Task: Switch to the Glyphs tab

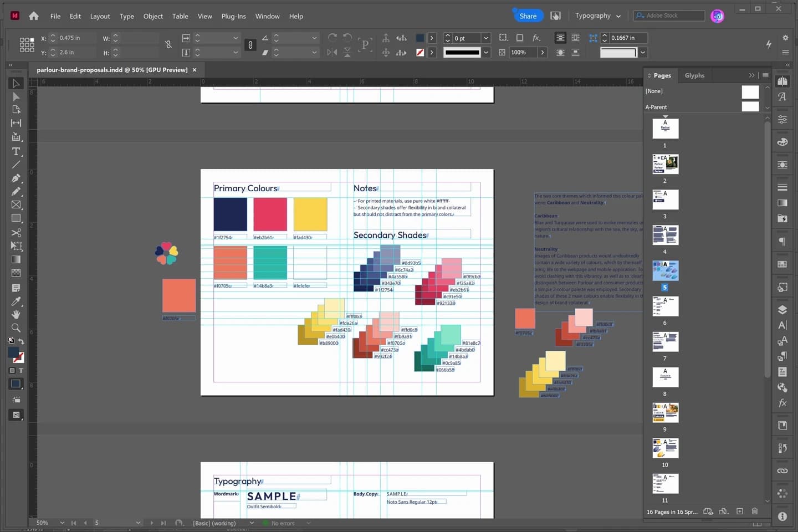Action: click(694, 75)
